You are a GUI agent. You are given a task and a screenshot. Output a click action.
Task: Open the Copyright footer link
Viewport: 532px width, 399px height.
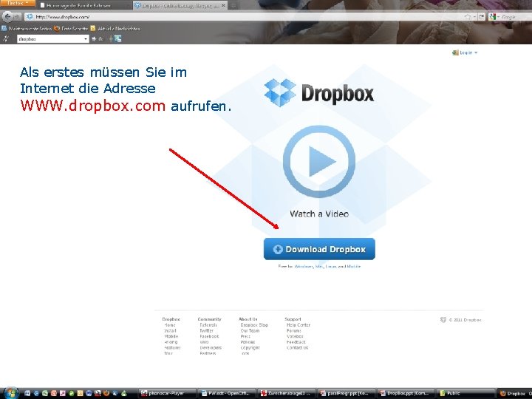(x=250, y=348)
